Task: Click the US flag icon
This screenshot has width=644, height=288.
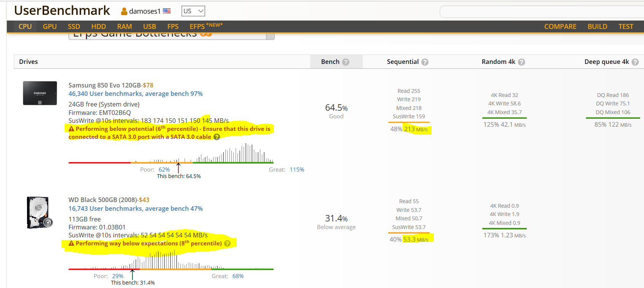Action: 167,11
